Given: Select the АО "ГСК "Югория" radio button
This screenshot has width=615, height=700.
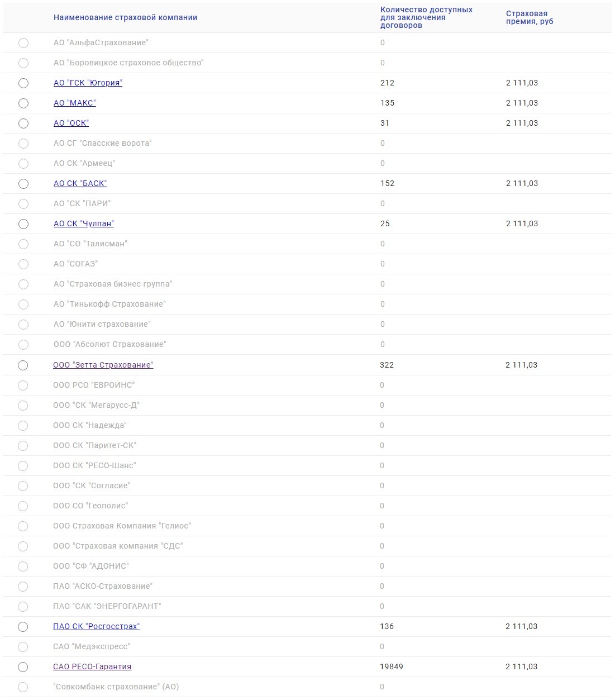Looking at the screenshot, I should (x=23, y=83).
